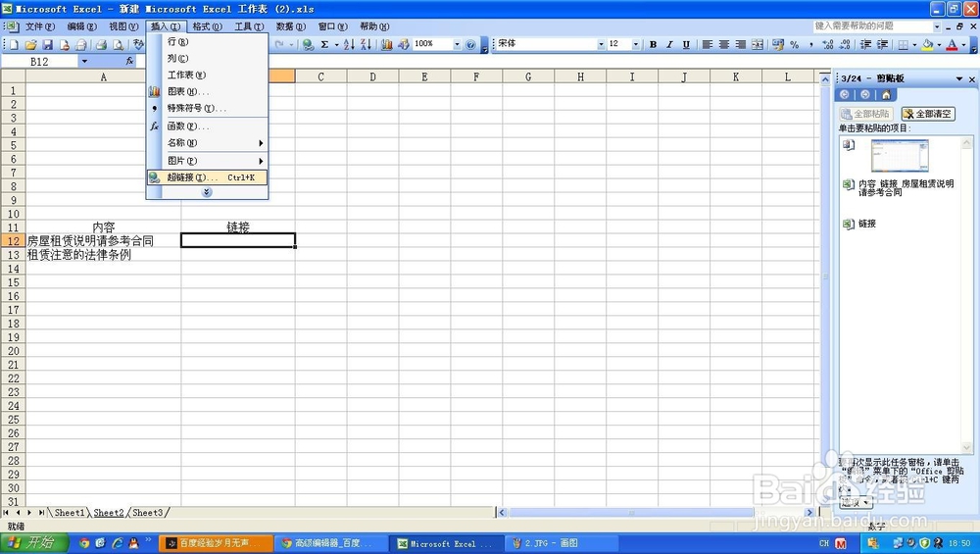Sort descending Z to A
The image size is (980, 554).
[366, 44]
